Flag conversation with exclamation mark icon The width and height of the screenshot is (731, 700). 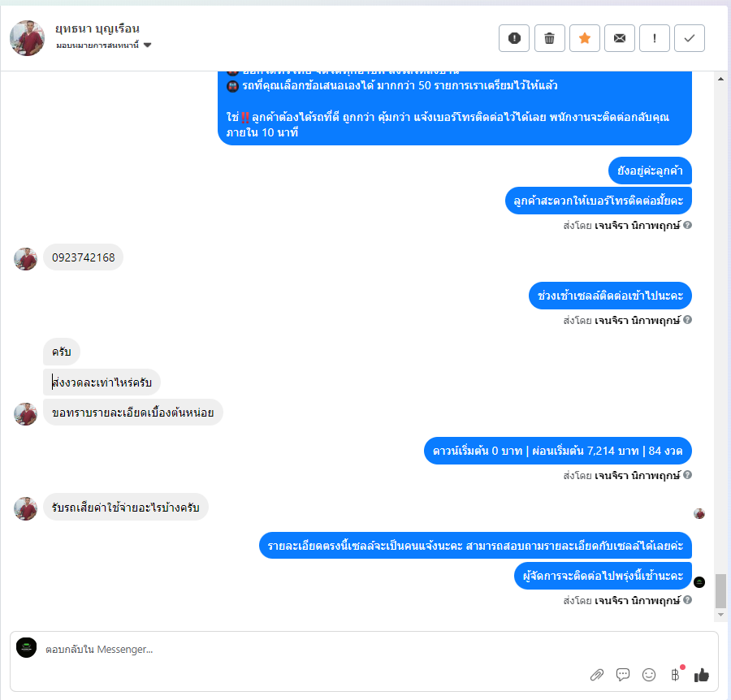[654, 38]
